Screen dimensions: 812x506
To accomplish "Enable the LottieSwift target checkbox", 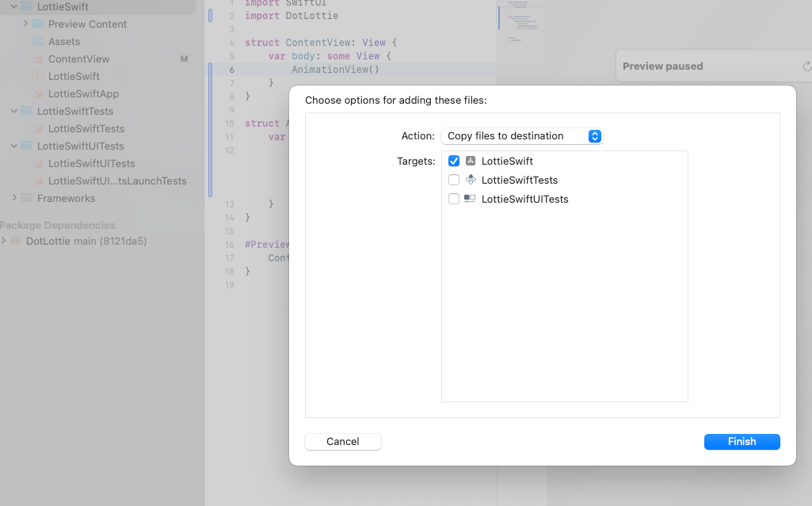I will click(x=454, y=161).
